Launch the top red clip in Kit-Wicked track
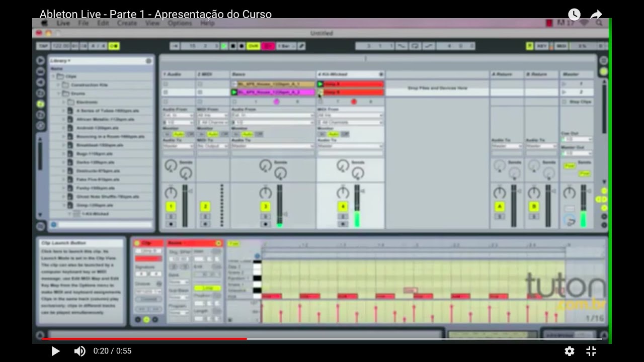The height and width of the screenshot is (362, 644). coord(320,84)
